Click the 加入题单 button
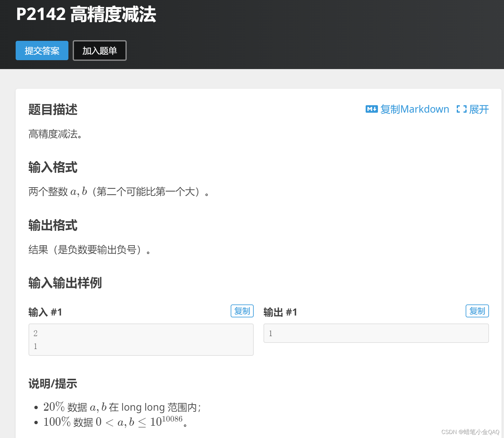The width and height of the screenshot is (504, 438). pos(100,50)
